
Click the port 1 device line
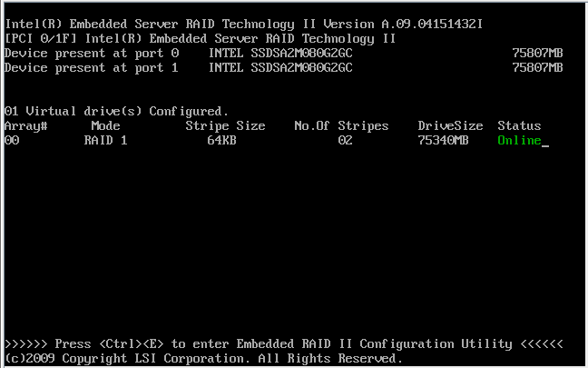[283, 67]
